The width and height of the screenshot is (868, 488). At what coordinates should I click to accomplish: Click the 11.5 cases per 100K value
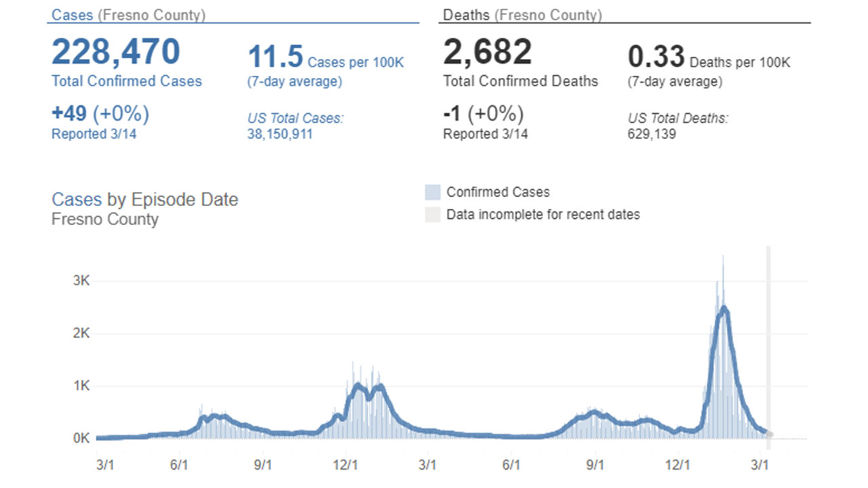275,57
